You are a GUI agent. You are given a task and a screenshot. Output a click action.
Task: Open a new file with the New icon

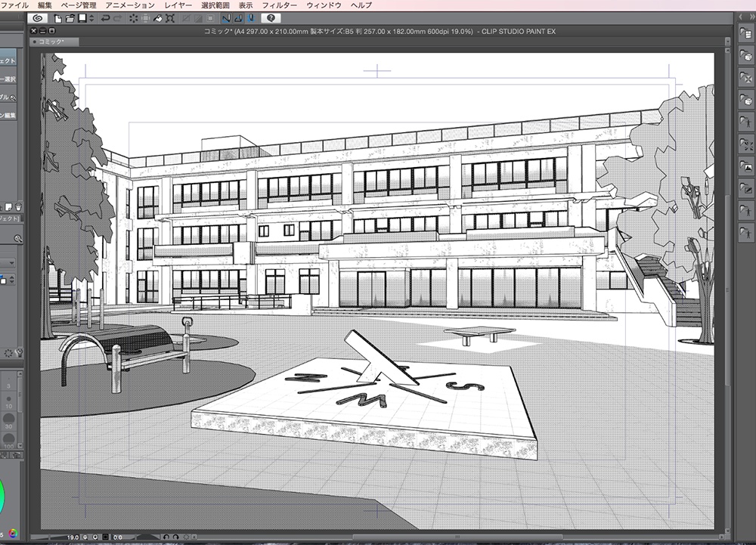point(58,19)
